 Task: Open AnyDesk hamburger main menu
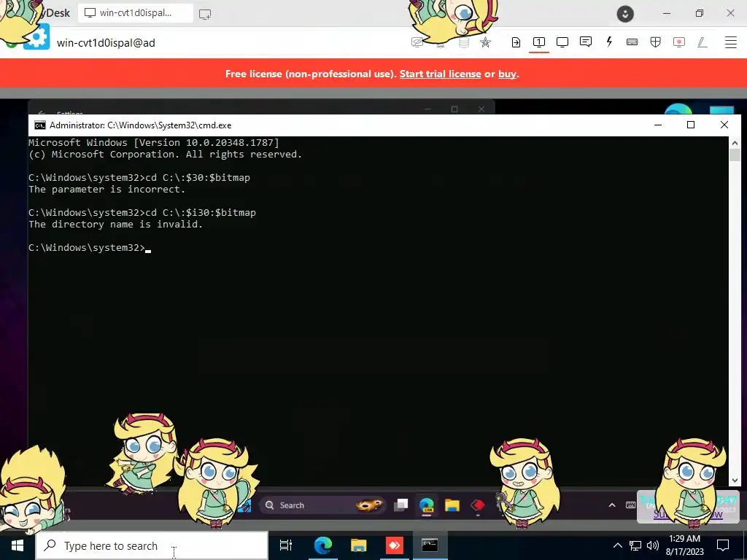pos(731,42)
